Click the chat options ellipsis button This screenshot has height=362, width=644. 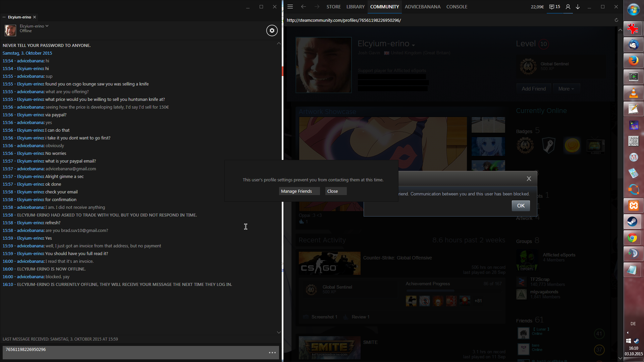coord(272,353)
